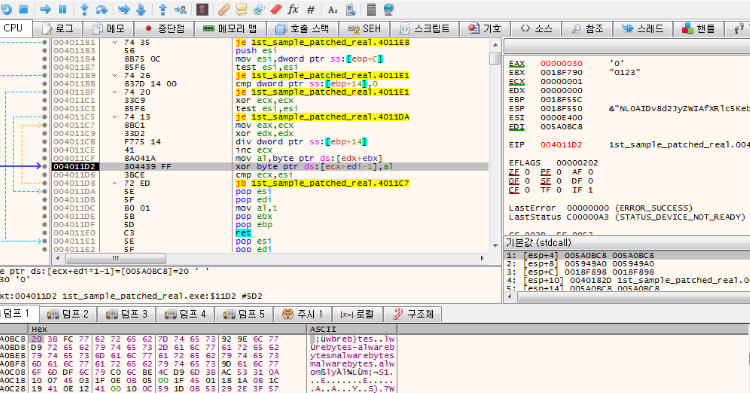Image resolution: width=750 pixels, height=393 pixels.
Task: Open the SEH tab
Action: coord(364,29)
